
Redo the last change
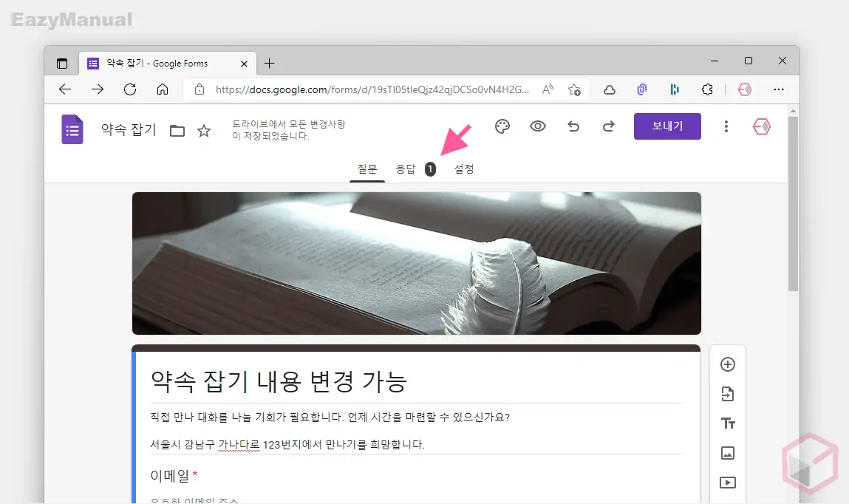point(609,126)
